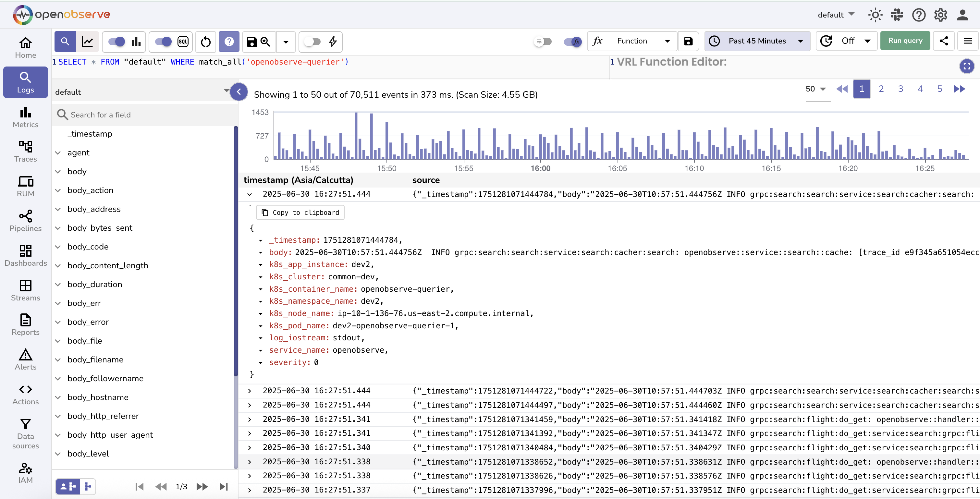Click Copy to clipboard button
This screenshot has height=499, width=980.
(300, 213)
